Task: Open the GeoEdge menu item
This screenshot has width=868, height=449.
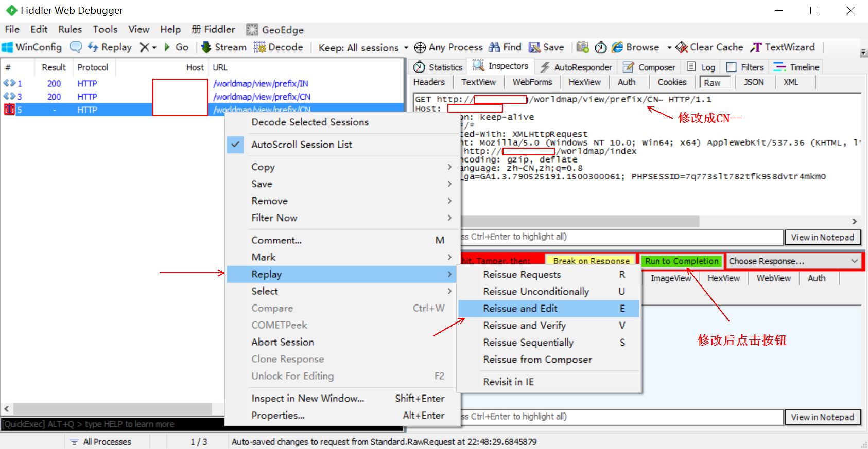Action: pos(275,30)
